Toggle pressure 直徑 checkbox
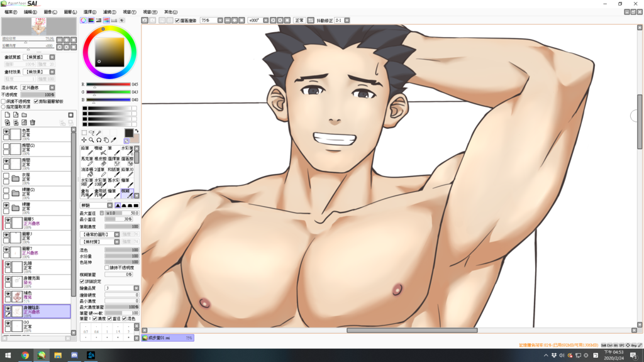Screen dimensions: 644x362 (109, 319)
